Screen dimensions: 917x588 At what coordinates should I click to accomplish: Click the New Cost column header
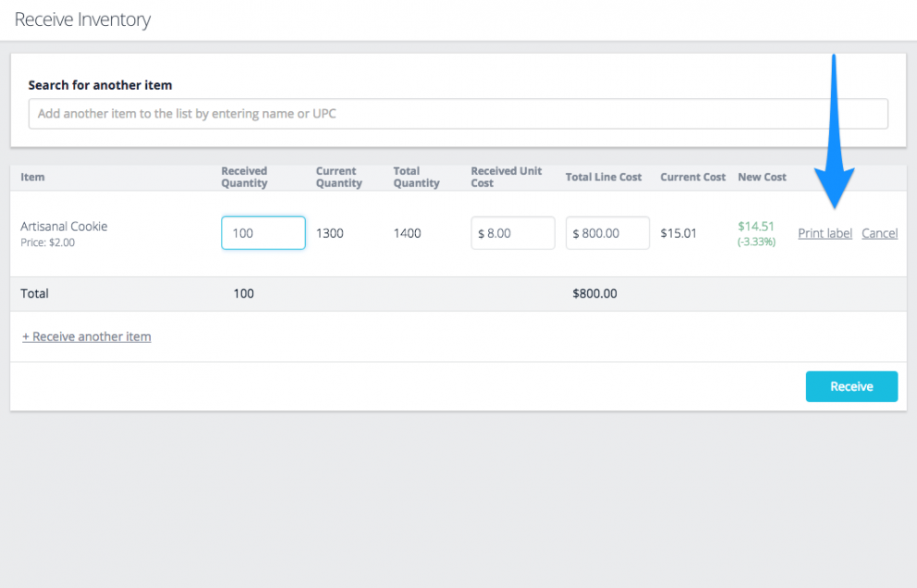pyautogui.click(x=762, y=177)
